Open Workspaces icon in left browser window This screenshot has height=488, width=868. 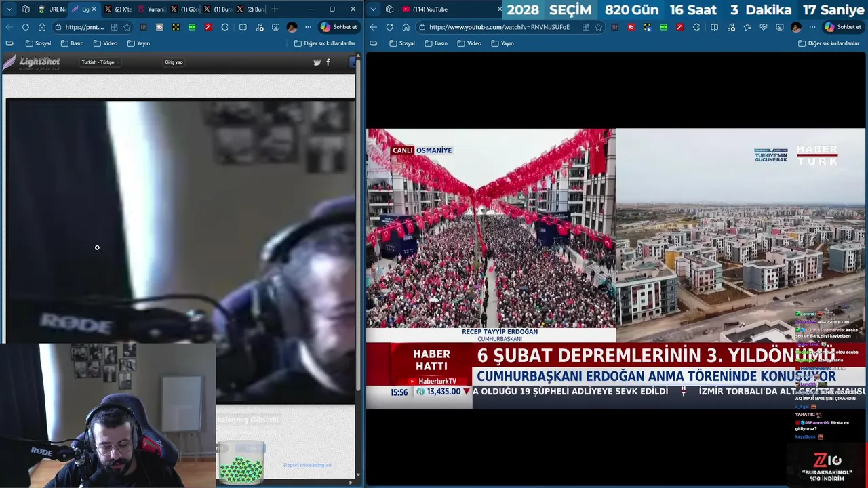(x=26, y=9)
